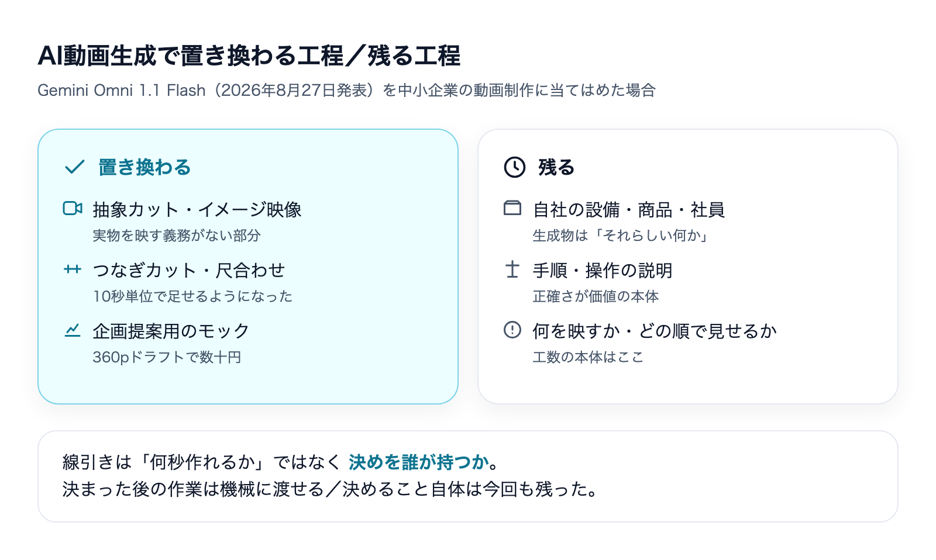Click the tool icon next to 手順・操作の説明
Image resolution: width=936 pixels, height=560 pixels.
512,269
